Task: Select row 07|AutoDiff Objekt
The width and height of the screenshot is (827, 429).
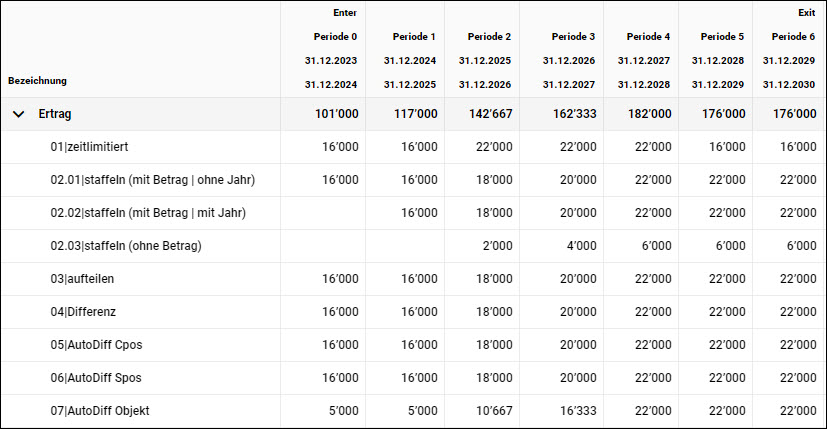Action: point(414,411)
